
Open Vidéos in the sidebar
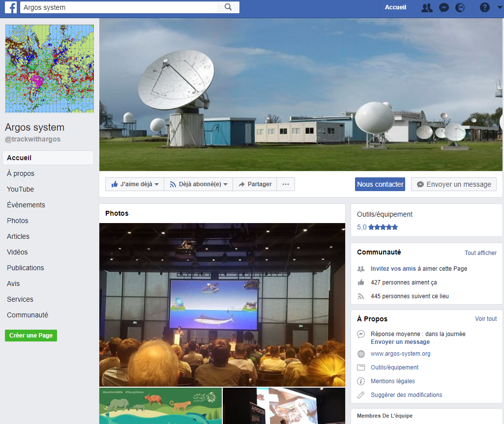pos(17,252)
